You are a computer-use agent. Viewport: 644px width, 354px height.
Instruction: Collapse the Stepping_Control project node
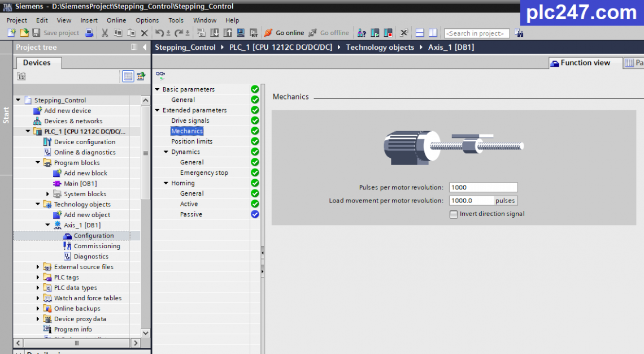18,100
